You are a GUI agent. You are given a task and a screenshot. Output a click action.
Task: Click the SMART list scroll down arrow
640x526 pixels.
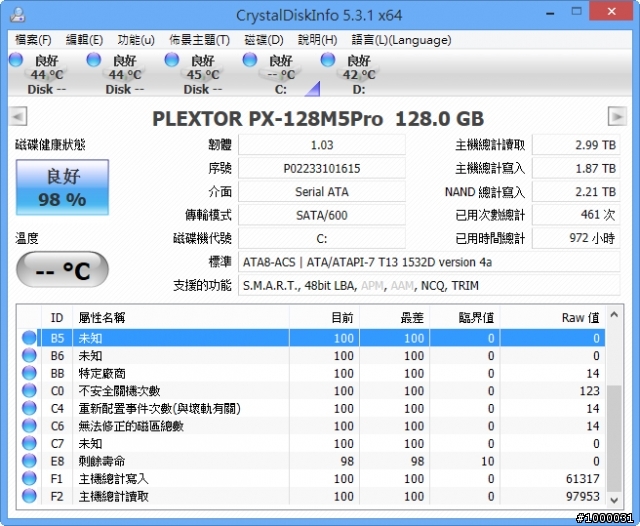click(x=614, y=500)
